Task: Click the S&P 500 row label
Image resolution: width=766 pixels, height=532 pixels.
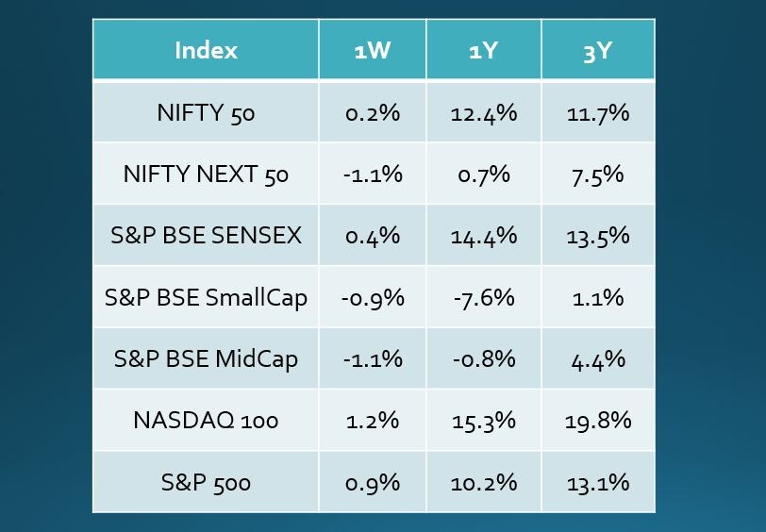Action: (x=206, y=482)
